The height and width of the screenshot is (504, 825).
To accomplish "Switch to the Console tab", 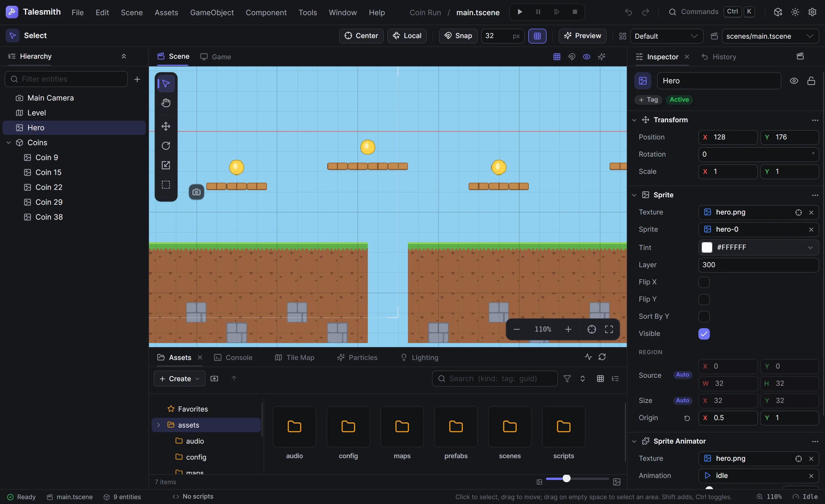I will coord(233,357).
